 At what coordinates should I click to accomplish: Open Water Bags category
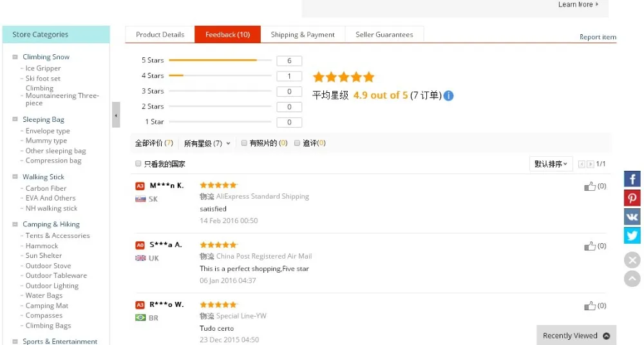(x=44, y=295)
